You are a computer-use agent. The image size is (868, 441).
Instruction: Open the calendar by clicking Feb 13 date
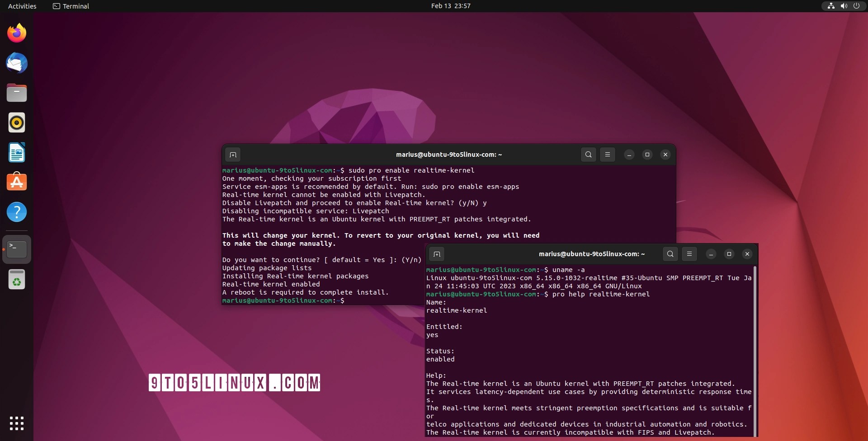pos(450,6)
